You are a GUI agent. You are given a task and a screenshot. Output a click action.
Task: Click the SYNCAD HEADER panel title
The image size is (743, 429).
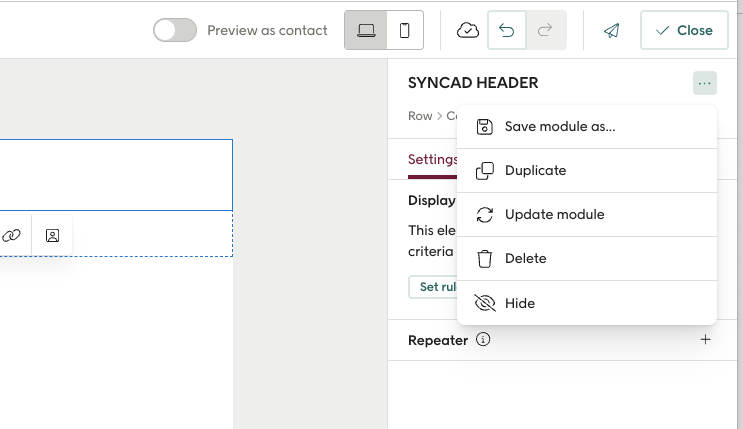tap(473, 83)
